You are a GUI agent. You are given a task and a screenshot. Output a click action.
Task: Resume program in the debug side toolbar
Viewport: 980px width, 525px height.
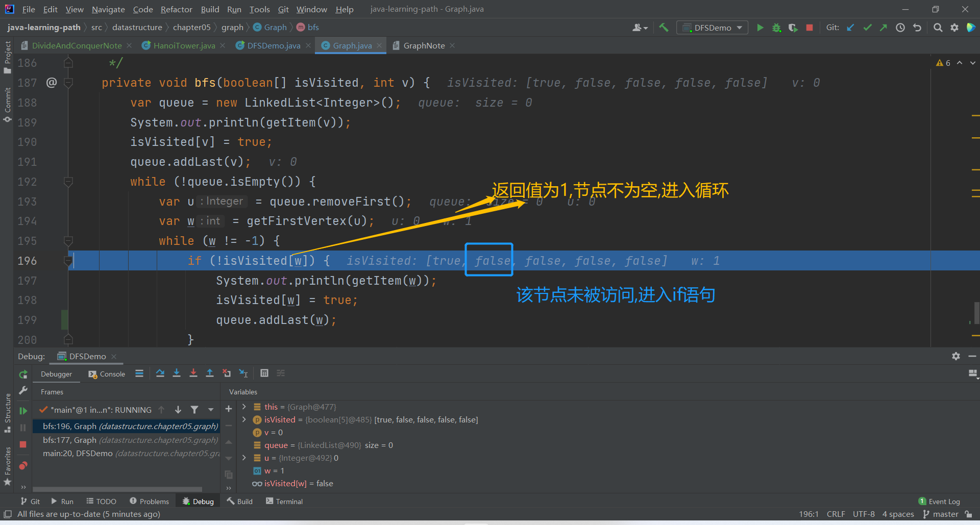pyautogui.click(x=23, y=411)
